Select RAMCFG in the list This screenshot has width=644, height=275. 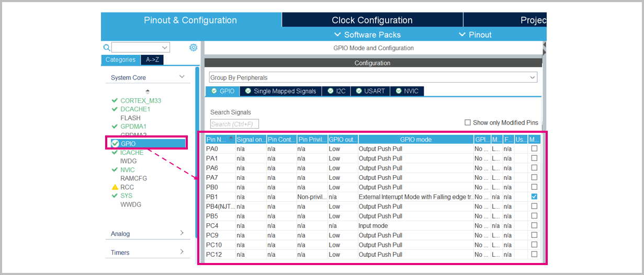pyautogui.click(x=134, y=178)
